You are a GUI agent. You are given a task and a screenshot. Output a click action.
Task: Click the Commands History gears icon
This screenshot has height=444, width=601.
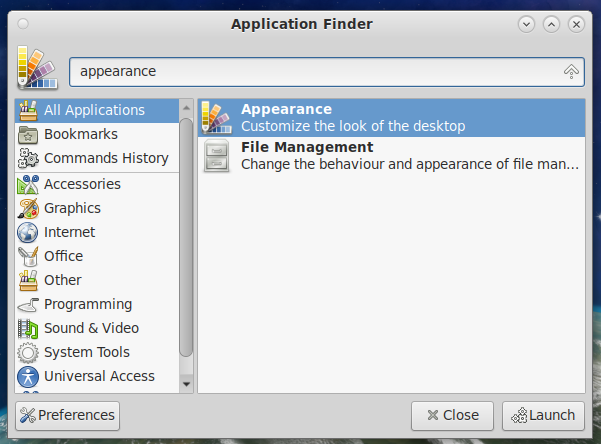pyautogui.click(x=28, y=158)
